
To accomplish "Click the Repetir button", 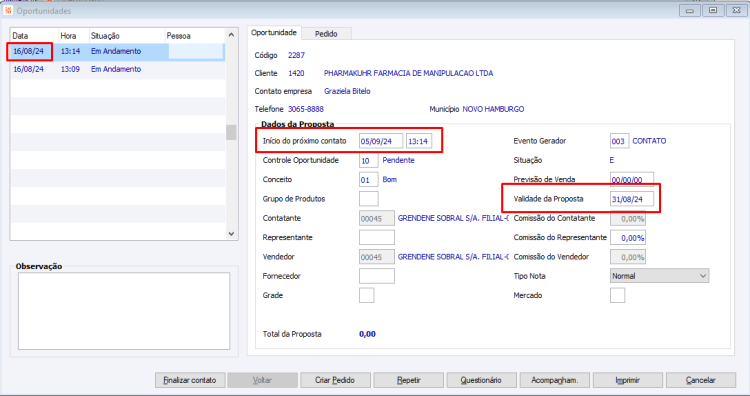I will 408,380.
